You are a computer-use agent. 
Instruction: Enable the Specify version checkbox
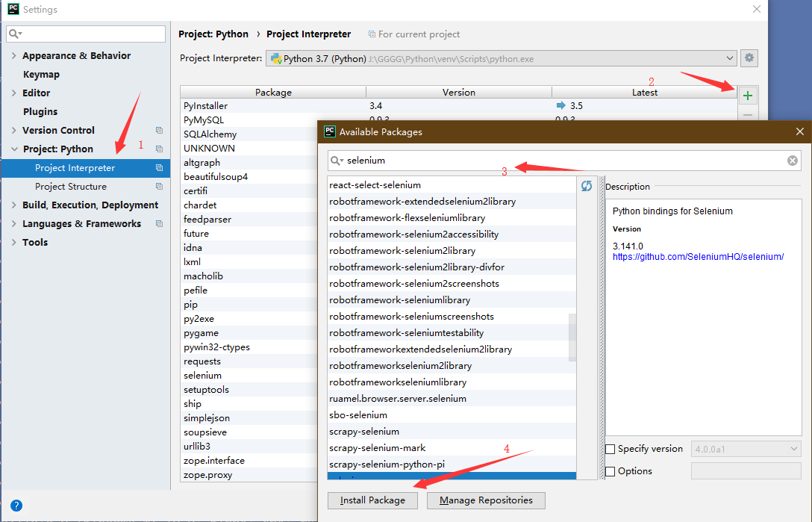pos(610,449)
